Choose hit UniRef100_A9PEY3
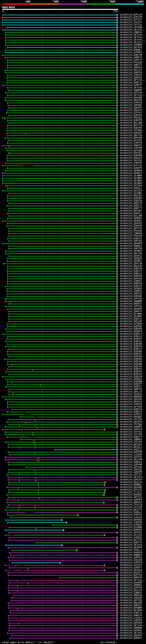Image resolution: width=146 pixels, height=644 pixels. (x=131, y=58)
